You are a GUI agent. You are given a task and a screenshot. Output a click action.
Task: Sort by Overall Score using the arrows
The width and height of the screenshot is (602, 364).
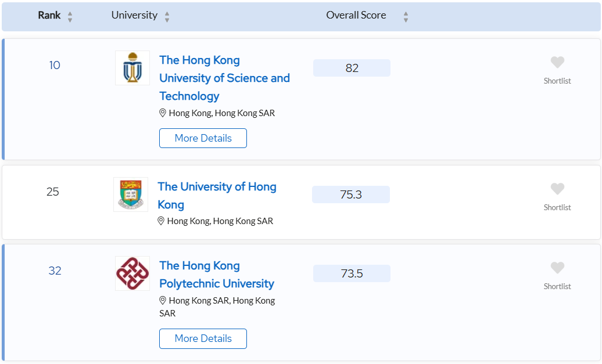(406, 17)
